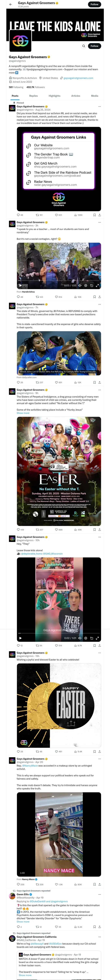The height and width of the screenshot is (980, 110).
Task: Open the Media tab
Action: (95, 96)
